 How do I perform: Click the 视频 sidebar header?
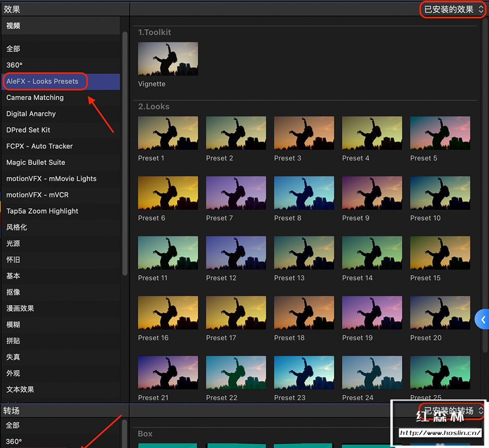tap(61, 26)
